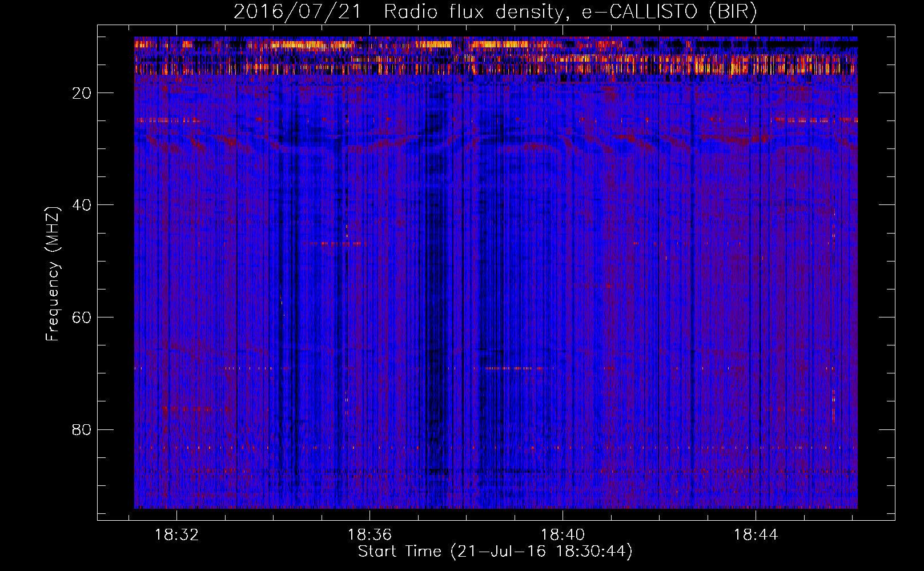Click the frequency tick label "80"

pyautogui.click(x=82, y=429)
